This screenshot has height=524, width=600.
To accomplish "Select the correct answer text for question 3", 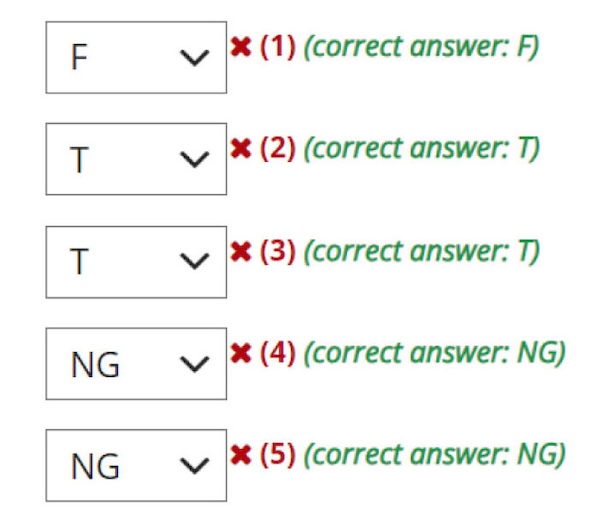I will tap(420, 251).
